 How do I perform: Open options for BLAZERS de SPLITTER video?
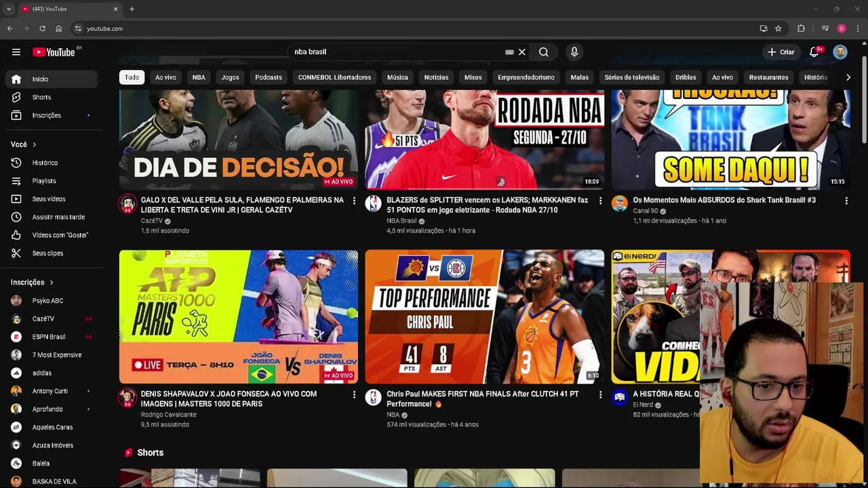point(600,201)
